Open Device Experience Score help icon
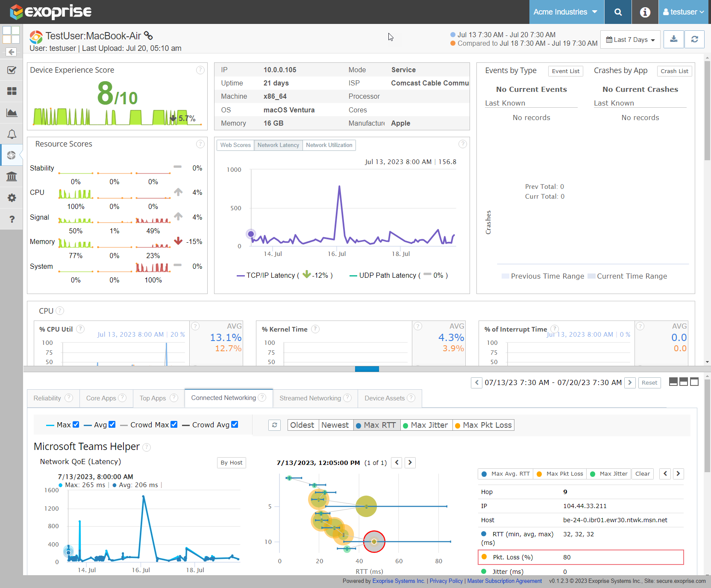 200,70
